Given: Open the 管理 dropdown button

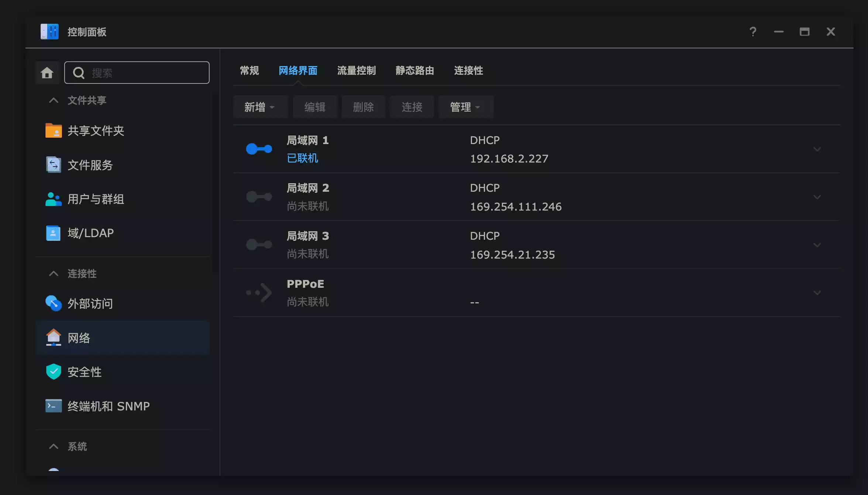Looking at the screenshot, I should tap(465, 107).
